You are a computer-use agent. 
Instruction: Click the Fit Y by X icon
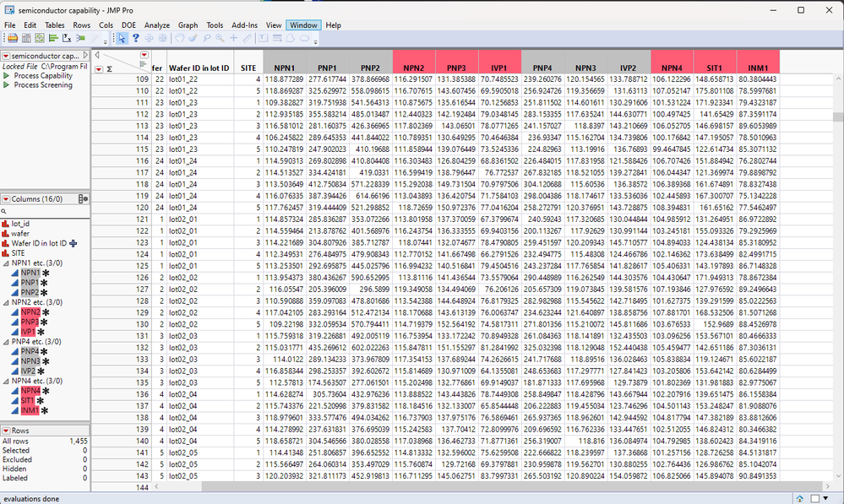(67, 38)
